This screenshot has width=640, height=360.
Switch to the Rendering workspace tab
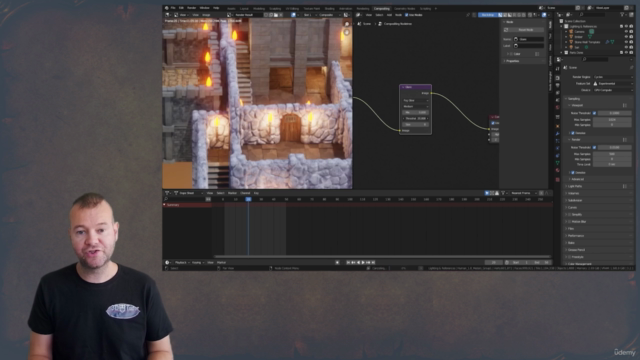point(362,9)
